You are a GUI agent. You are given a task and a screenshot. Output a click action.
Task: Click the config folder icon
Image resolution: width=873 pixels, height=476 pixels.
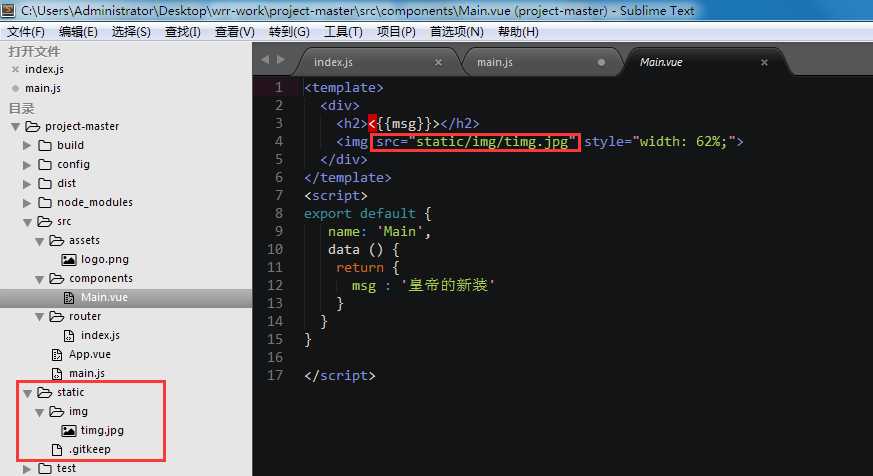tap(45, 165)
